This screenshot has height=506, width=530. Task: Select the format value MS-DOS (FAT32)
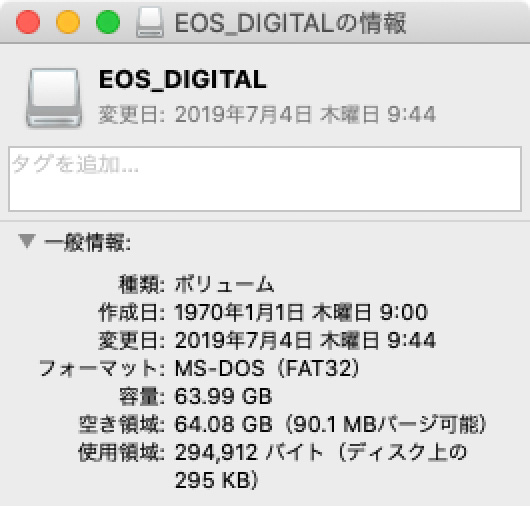point(267,368)
